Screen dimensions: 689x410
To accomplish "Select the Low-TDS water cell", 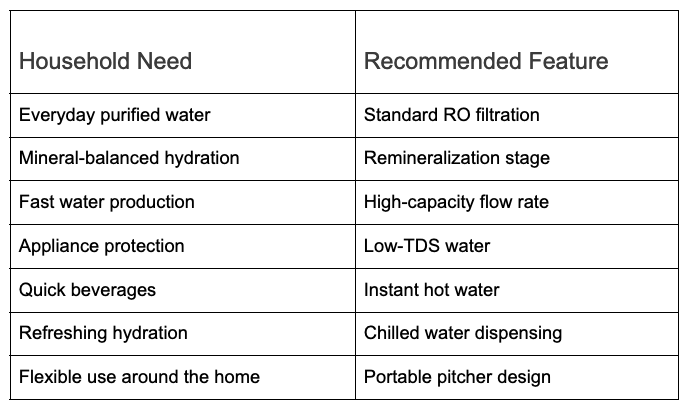I will [517, 247].
